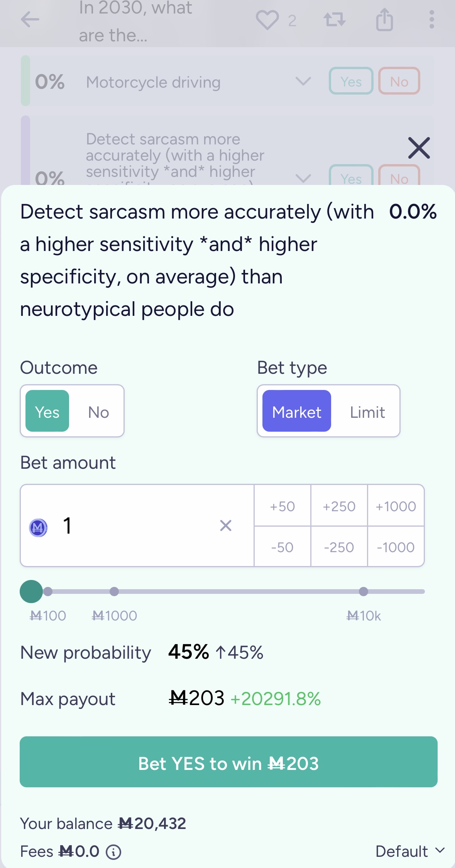Open the Default dropdown

410,851
